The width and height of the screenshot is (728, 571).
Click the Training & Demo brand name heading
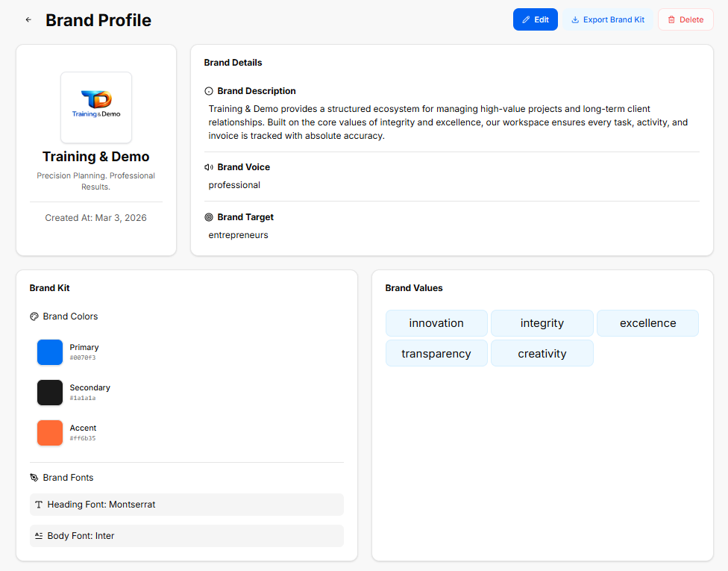pos(96,157)
